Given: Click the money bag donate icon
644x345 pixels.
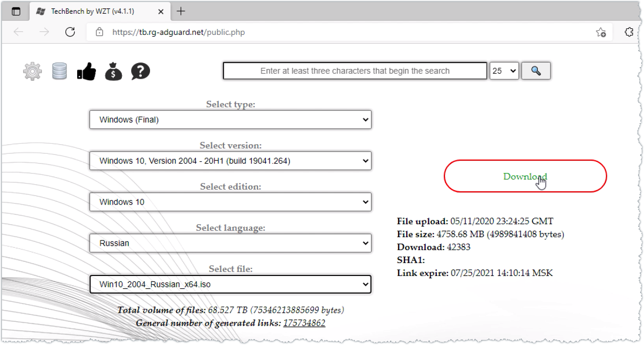Looking at the screenshot, I should (x=114, y=71).
